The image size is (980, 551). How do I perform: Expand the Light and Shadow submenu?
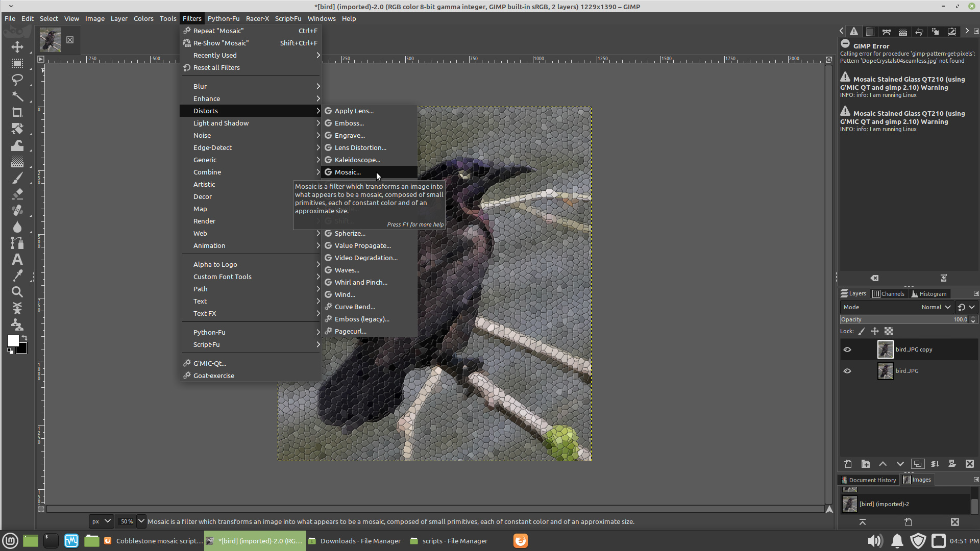(x=251, y=123)
